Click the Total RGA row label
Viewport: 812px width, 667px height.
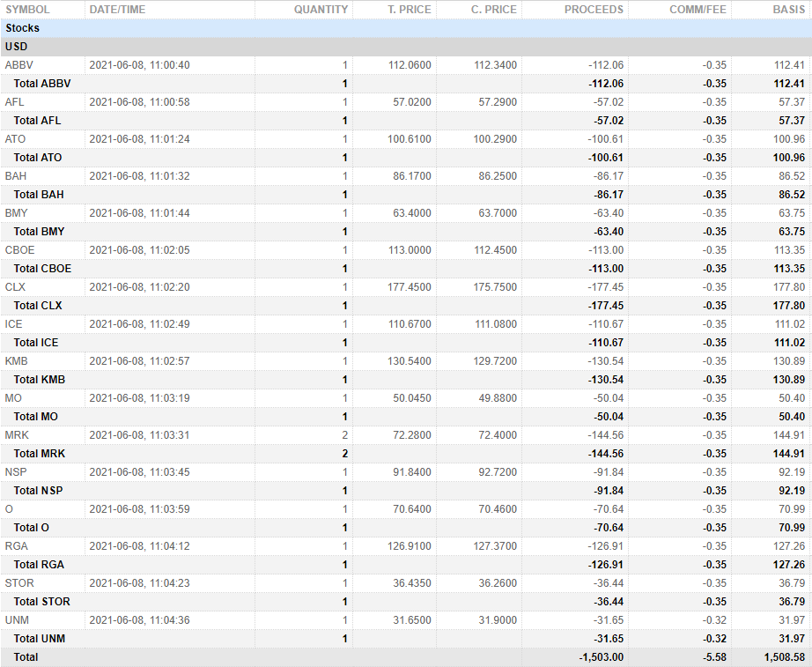[39, 565]
